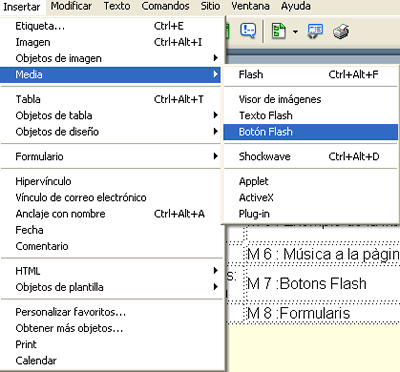
Task: Expand Objetos de plantilla submenu
Action: pos(111,287)
